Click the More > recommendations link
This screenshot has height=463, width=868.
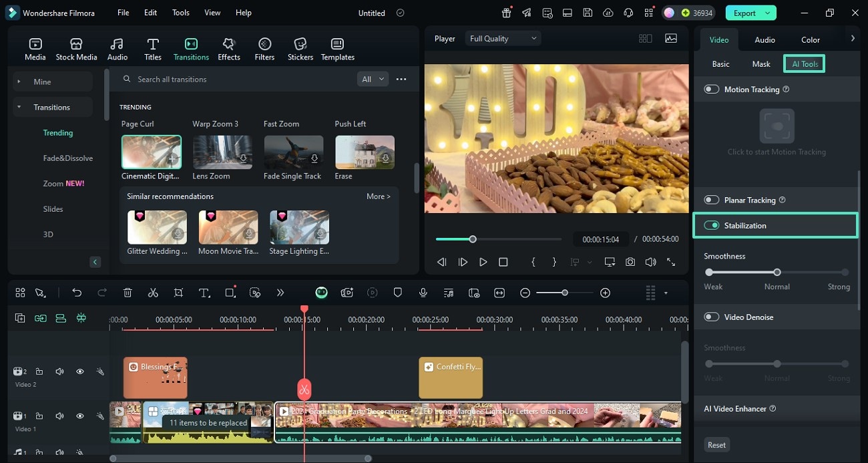click(379, 196)
